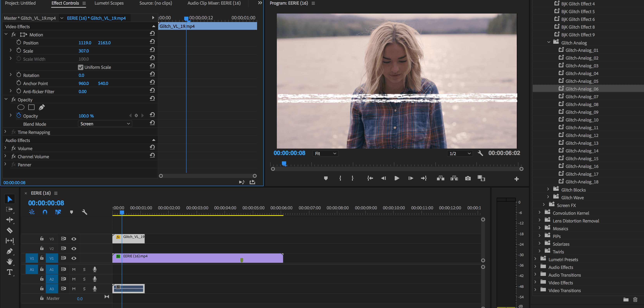
Task: Toggle Snap in timeline magnet icon
Action: click(45, 212)
